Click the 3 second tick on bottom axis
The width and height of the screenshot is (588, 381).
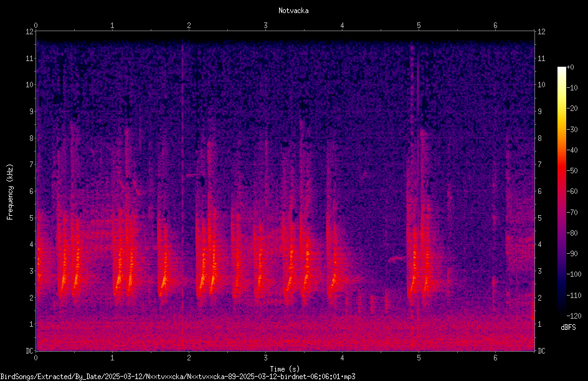(265, 358)
